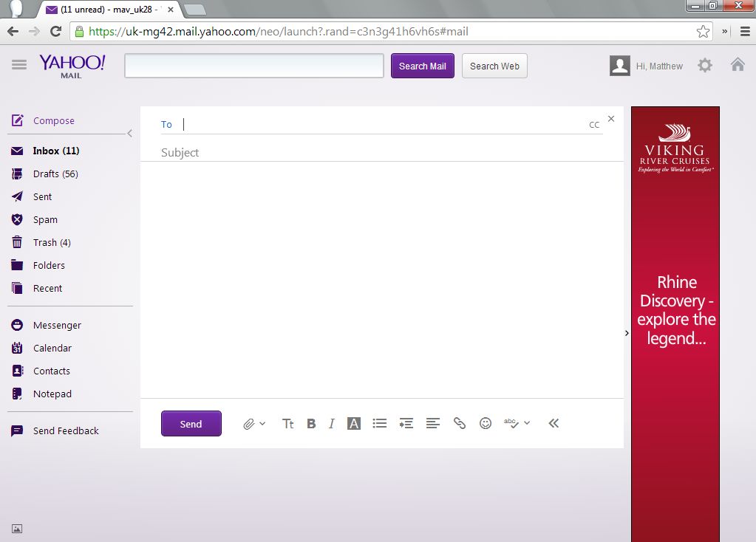Viewport: 756px width, 542px height.
Task: Select Calendar in the left sidebar
Action: coord(52,348)
